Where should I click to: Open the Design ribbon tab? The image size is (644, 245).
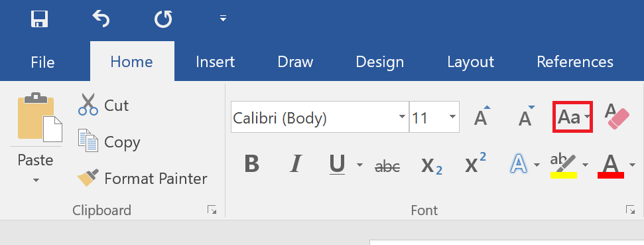coord(380,62)
